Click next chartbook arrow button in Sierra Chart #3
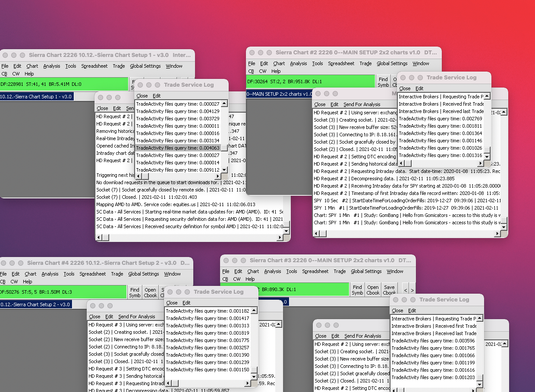This screenshot has height=392, width=535. click(412, 290)
